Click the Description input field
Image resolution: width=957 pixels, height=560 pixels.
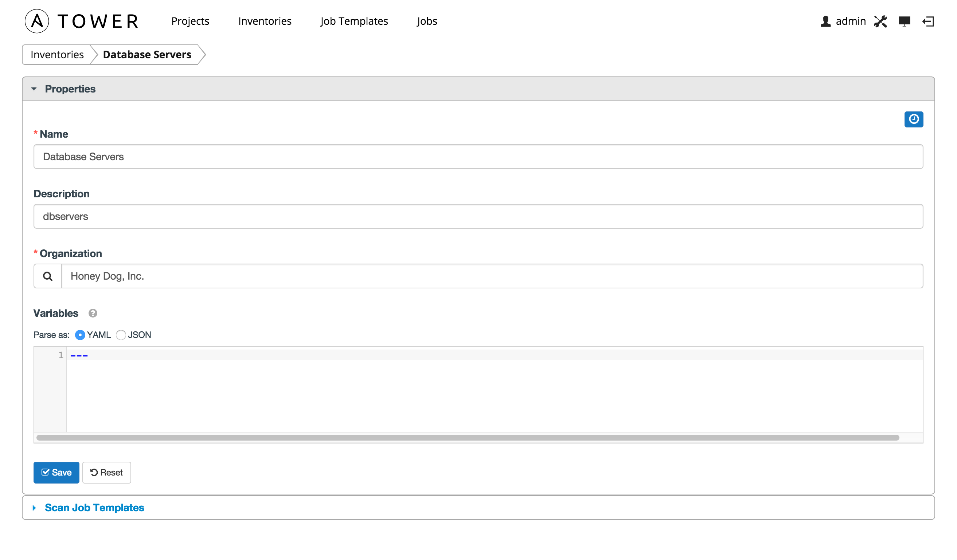pyautogui.click(x=478, y=216)
